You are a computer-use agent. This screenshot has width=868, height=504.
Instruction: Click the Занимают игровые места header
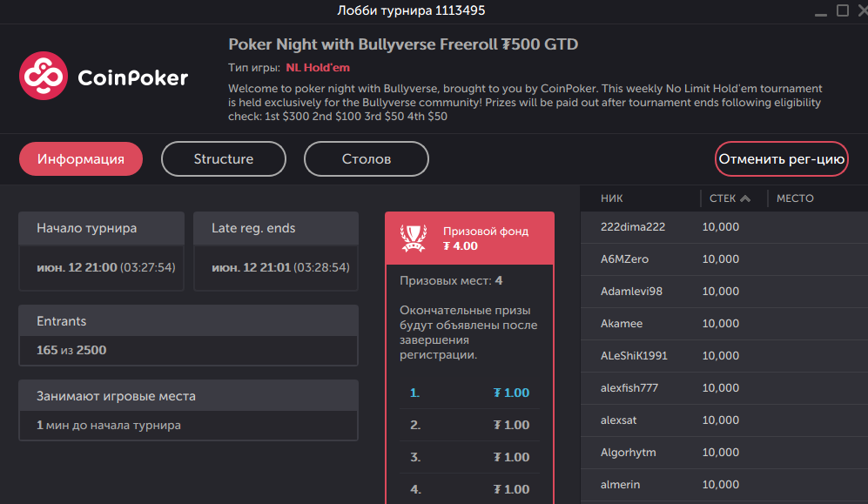pyautogui.click(x=188, y=395)
